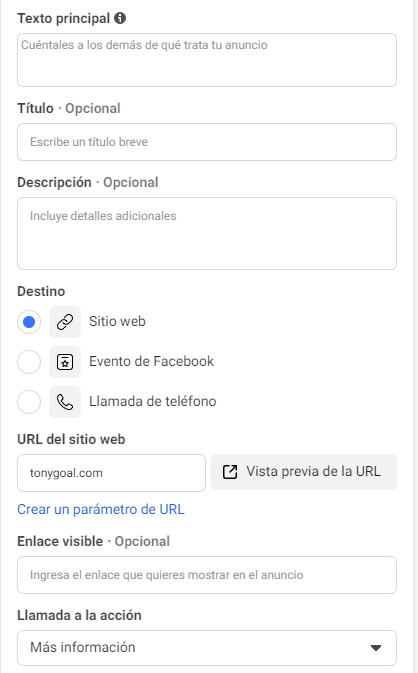
Task: Select the Sitio web radio button
Action: click(29, 322)
